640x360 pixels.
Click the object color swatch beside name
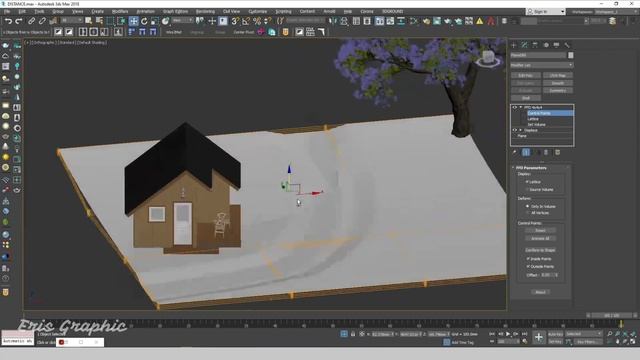tap(571, 55)
